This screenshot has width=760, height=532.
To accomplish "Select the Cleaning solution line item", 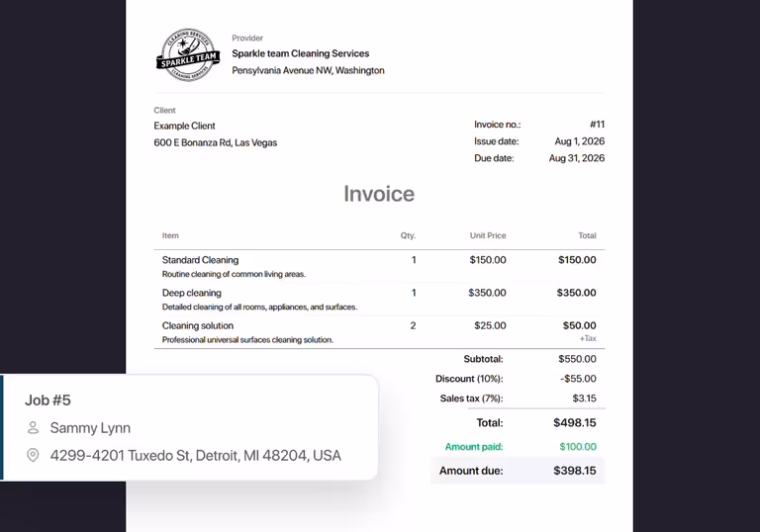I will click(380, 332).
